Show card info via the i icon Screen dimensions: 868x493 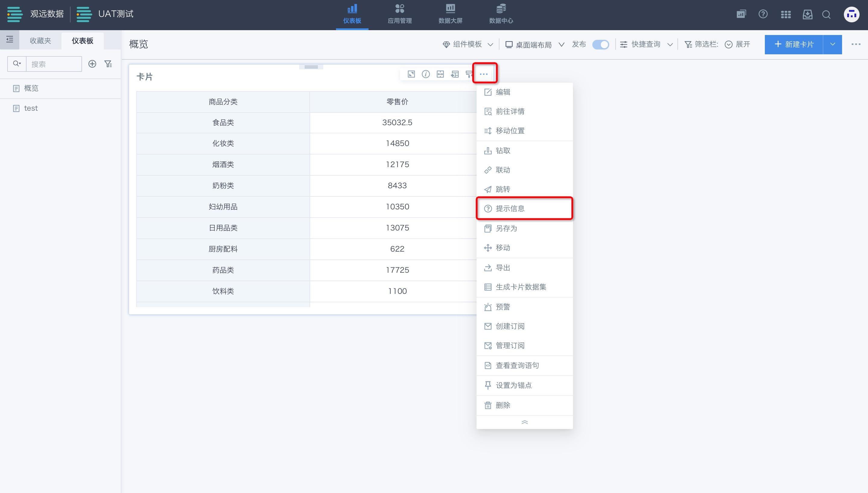pyautogui.click(x=426, y=74)
